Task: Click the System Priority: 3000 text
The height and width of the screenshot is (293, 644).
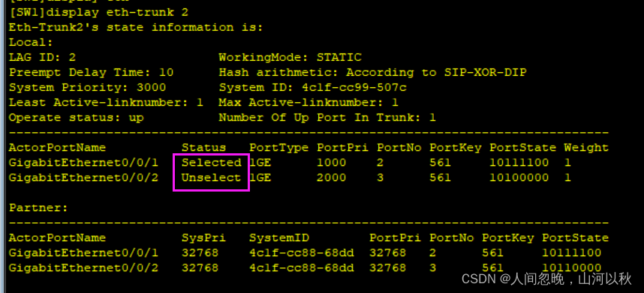Action: click(88, 88)
